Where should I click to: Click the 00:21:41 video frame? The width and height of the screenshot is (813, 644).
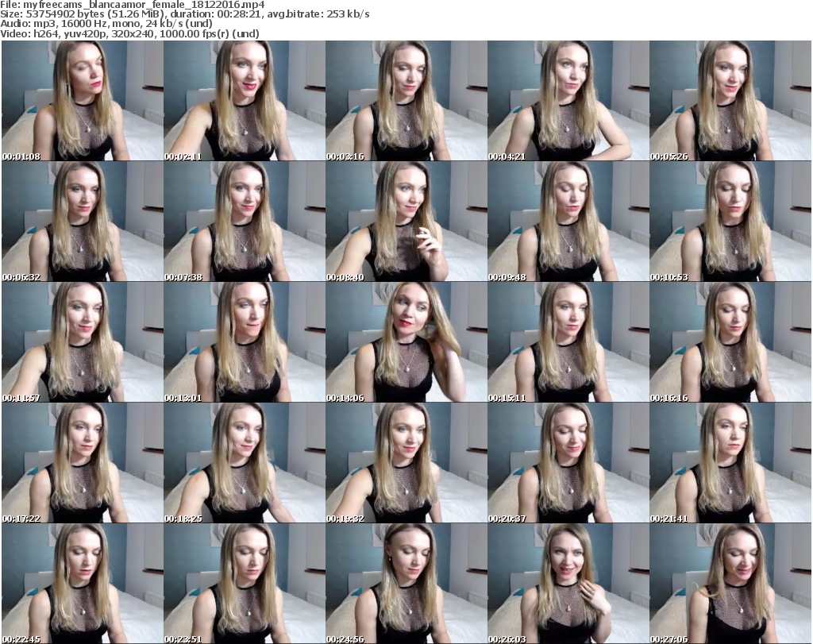pyautogui.click(x=730, y=463)
